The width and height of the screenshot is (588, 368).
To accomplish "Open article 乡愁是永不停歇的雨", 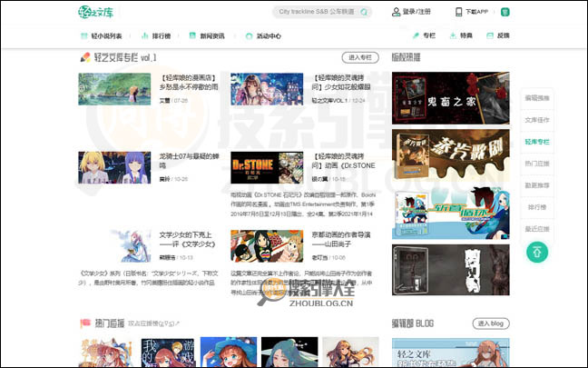I will point(189,83).
